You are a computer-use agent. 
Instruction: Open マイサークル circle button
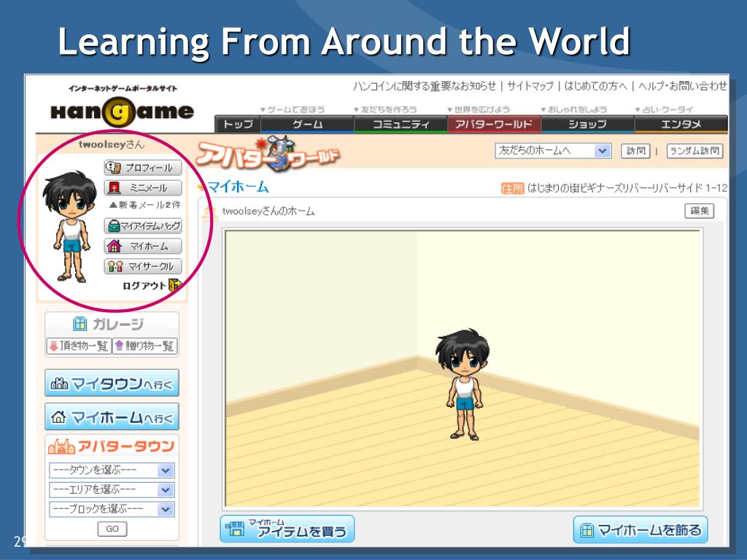coord(143,266)
